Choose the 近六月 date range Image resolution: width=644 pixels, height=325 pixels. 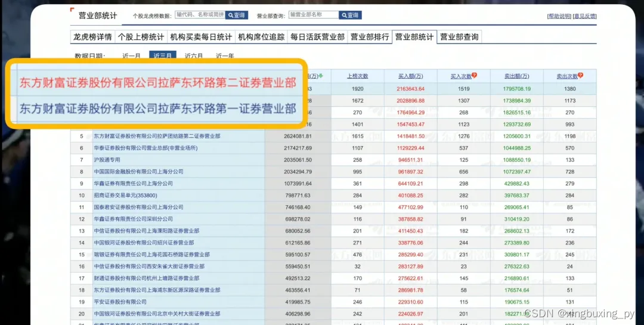pyautogui.click(x=194, y=55)
